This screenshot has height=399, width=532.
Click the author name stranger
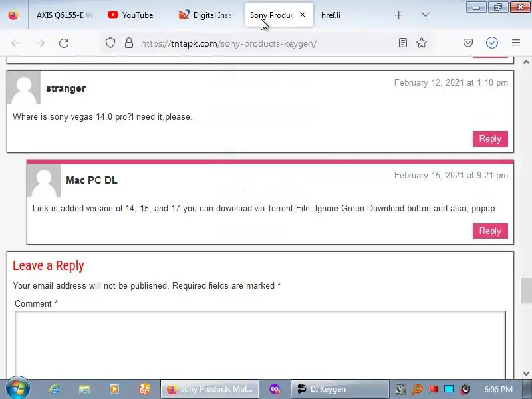66,88
